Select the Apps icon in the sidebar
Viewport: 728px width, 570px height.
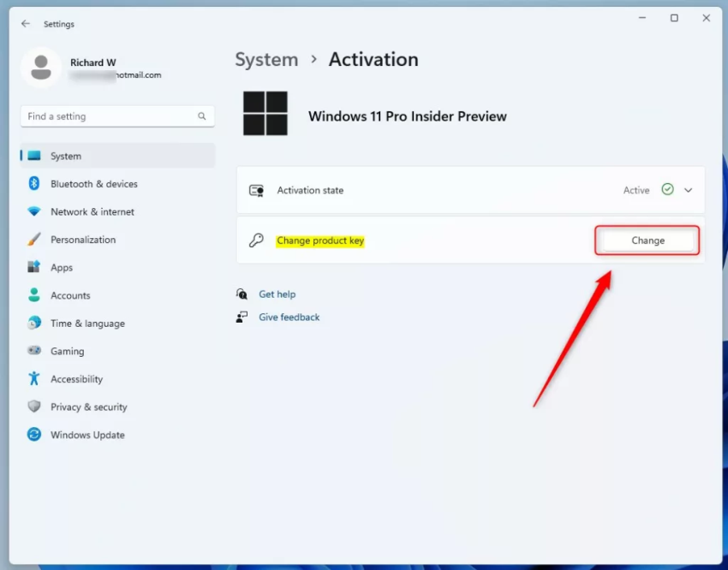(x=32, y=267)
